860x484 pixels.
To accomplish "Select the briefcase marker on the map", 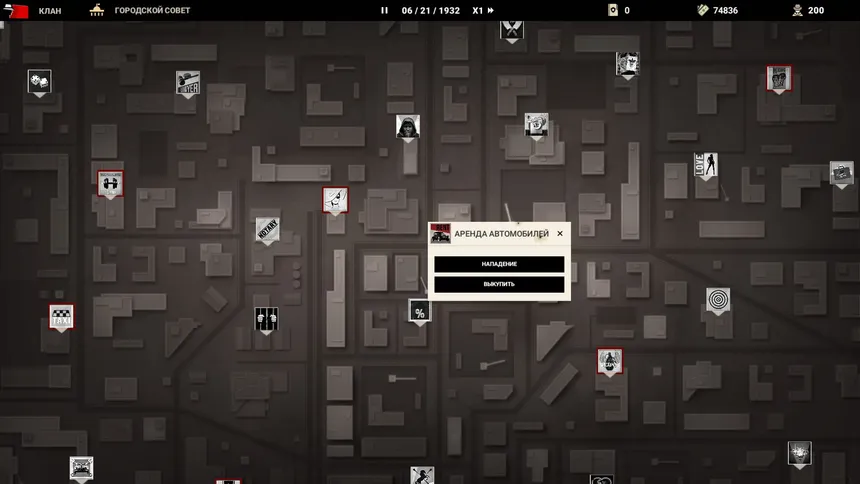I will (841, 173).
